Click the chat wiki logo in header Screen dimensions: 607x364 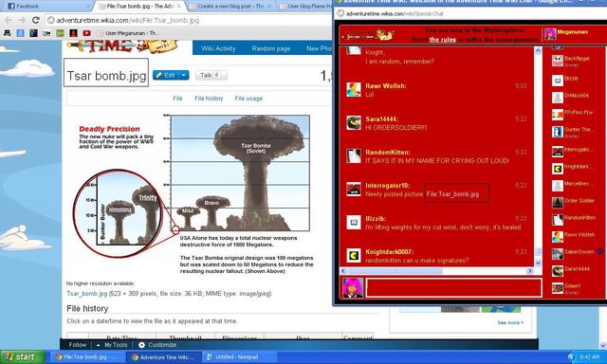coord(369,36)
